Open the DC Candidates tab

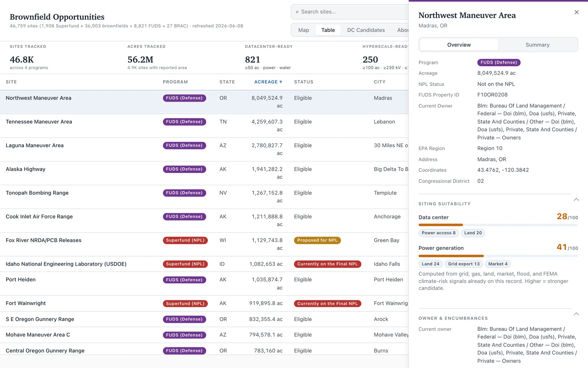pos(366,30)
